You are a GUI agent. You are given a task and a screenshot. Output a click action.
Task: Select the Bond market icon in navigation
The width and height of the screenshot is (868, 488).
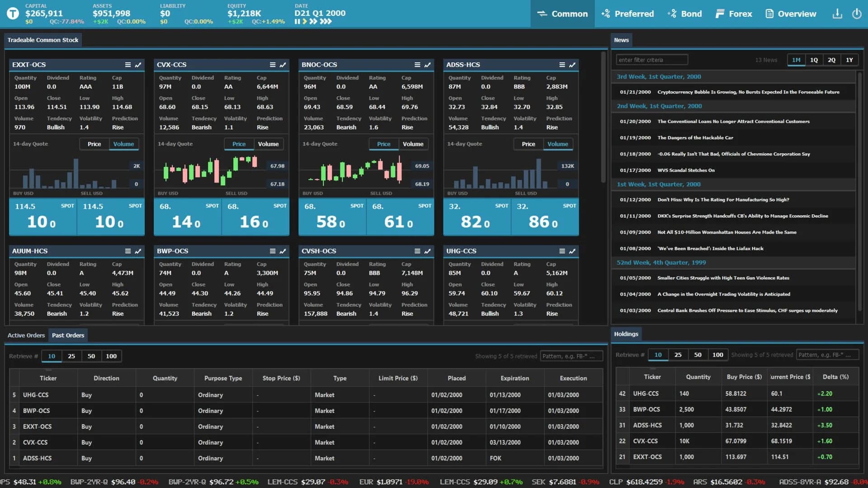click(x=684, y=14)
